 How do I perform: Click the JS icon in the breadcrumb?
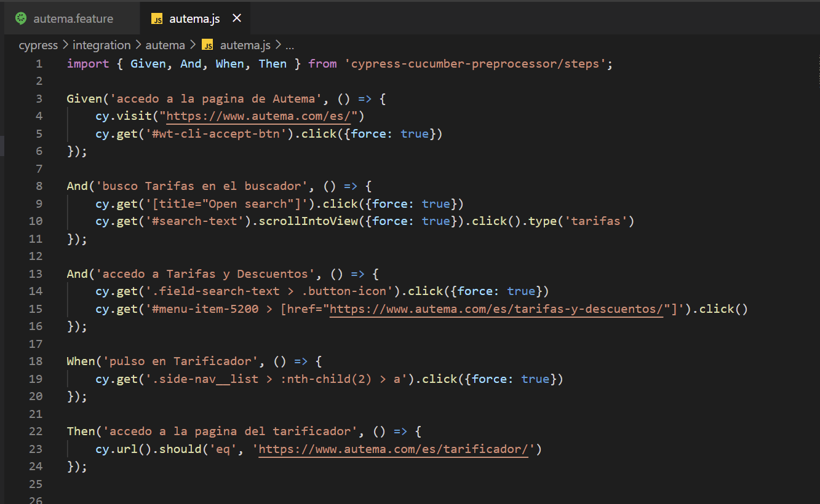point(207,45)
